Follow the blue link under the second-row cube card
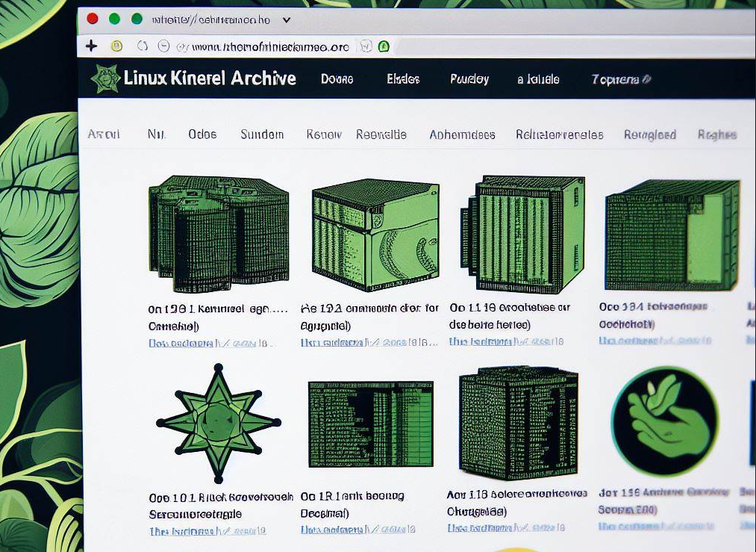This screenshot has width=756, height=552. tap(506, 528)
